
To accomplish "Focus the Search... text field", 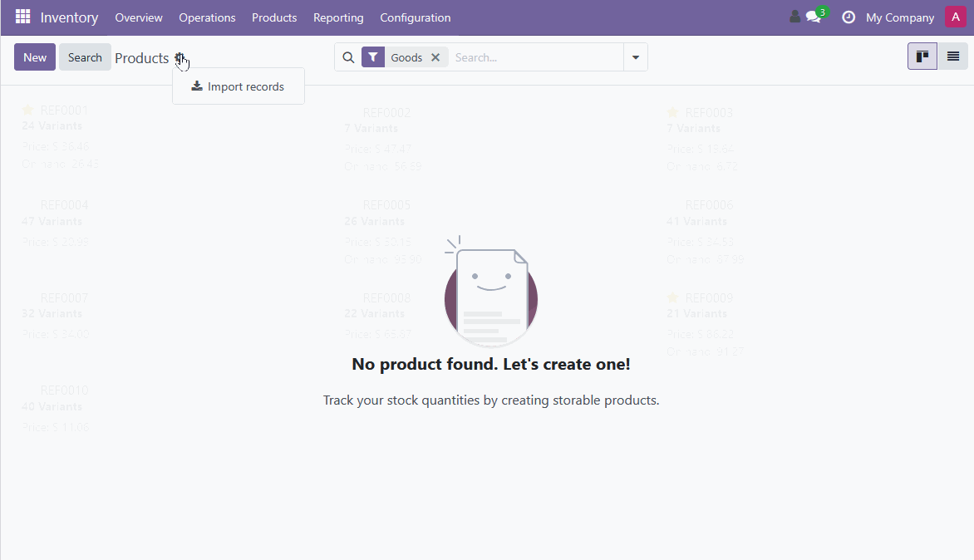I will (536, 57).
